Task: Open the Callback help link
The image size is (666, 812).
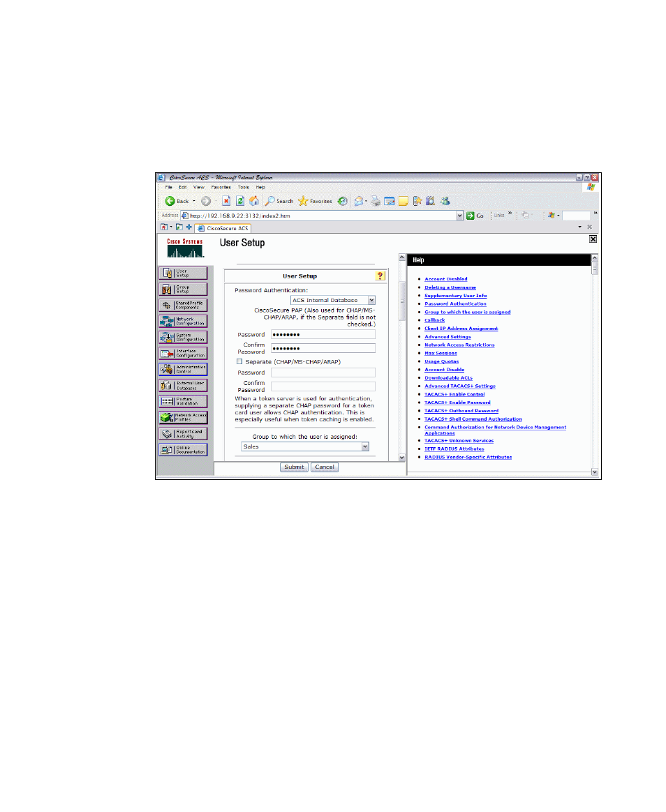Action: [434, 320]
